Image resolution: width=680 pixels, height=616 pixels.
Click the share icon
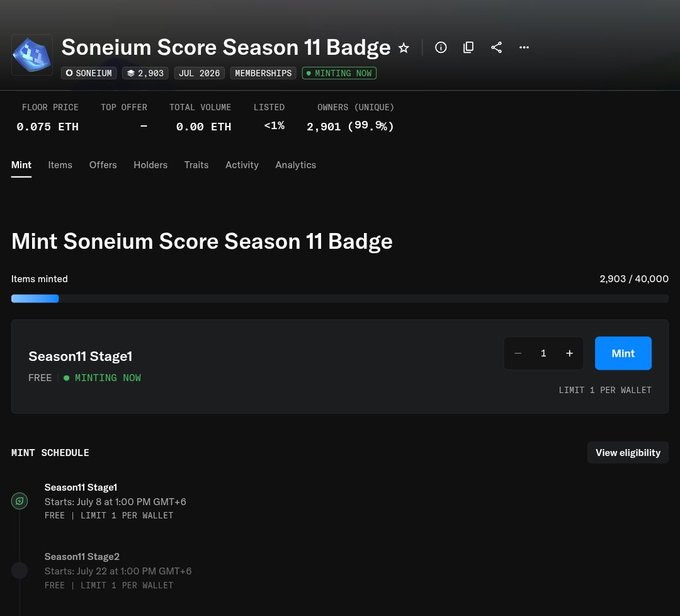(x=497, y=47)
